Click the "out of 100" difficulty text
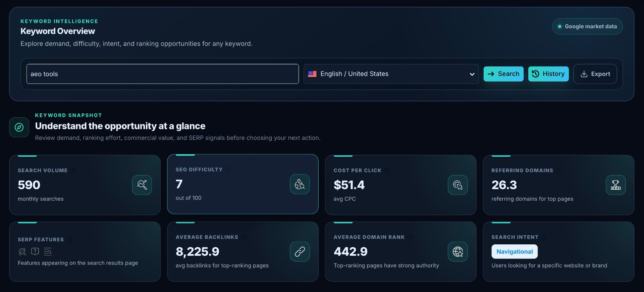The width and height of the screenshot is (644, 292). 189,198
